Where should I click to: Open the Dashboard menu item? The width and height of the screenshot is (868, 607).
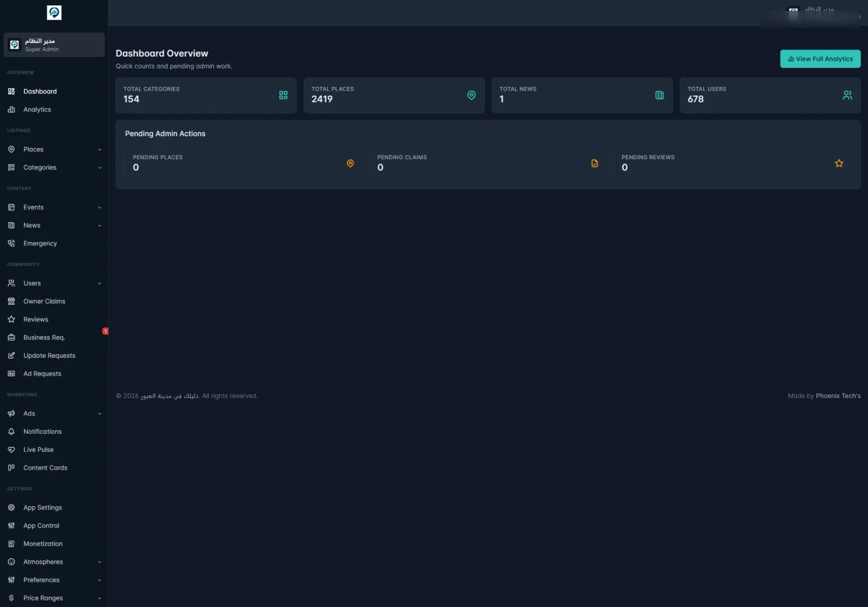point(54,91)
